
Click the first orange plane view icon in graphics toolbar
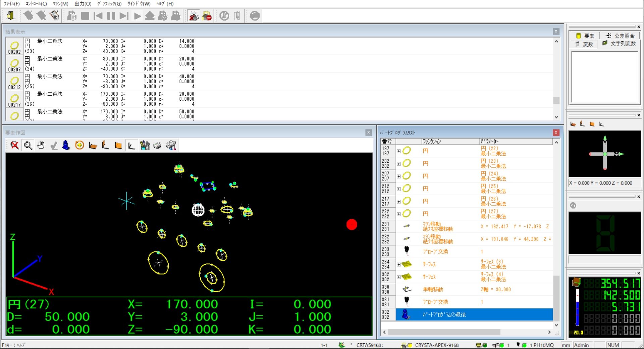point(93,145)
